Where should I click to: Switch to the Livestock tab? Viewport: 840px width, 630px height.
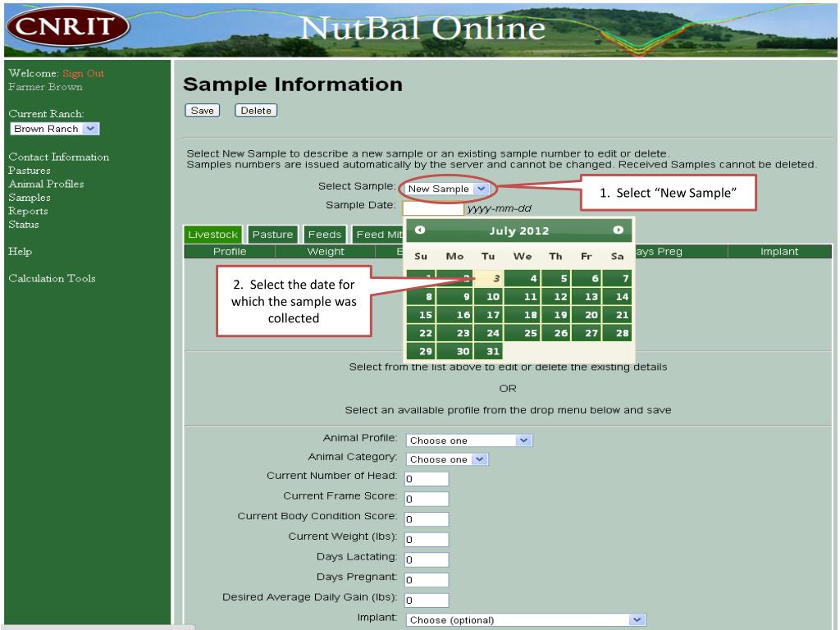click(x=212, y=234)
